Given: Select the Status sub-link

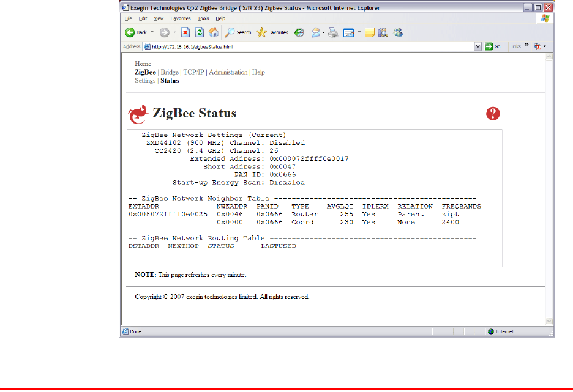Looking at the screenshot, I should pyautogui.click(x=170, y=81).
